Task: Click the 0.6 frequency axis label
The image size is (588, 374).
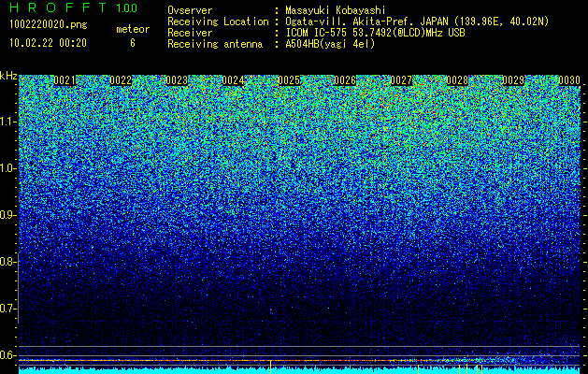Action: point(7,355)
